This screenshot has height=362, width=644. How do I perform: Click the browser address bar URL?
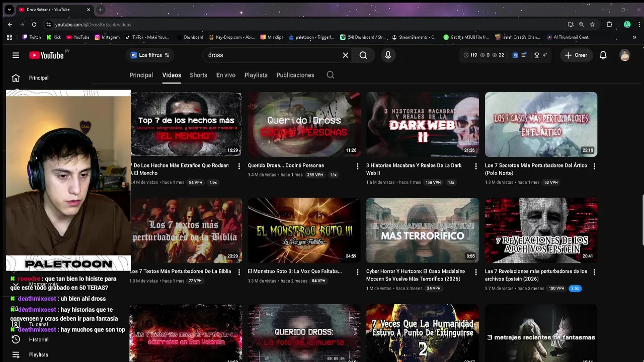(x=93, y=24)
